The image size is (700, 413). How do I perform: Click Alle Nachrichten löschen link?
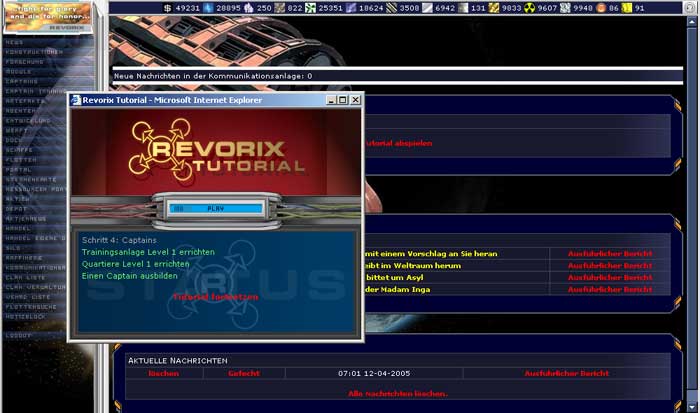(x=397, y=394)
